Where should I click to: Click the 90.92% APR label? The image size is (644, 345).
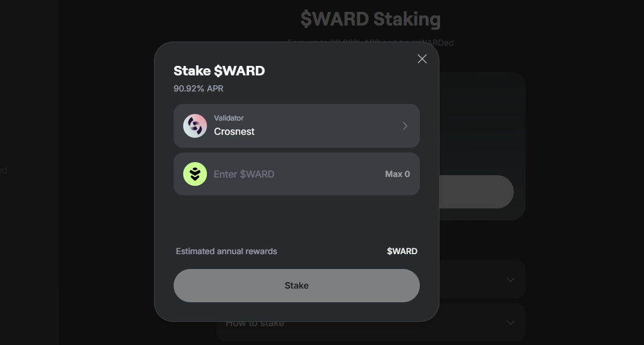pyautogui.click(x=198, y=88)
